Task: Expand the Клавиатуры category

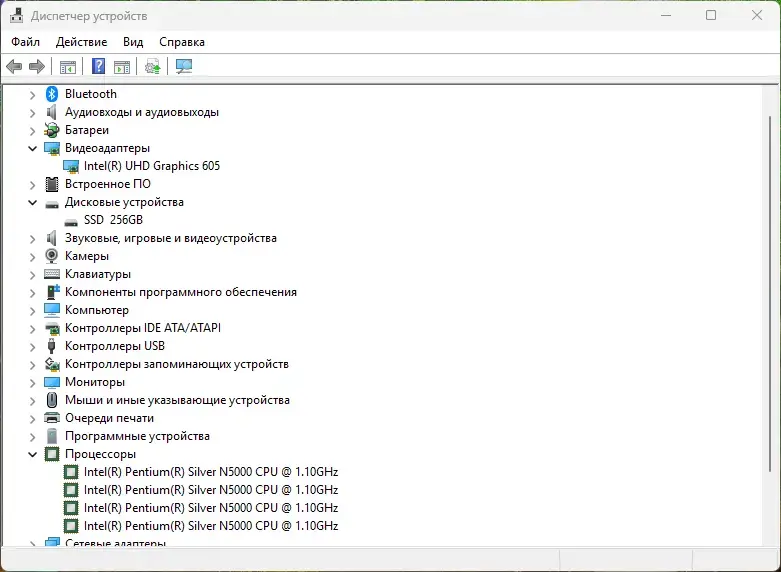Action: coord(32,275)
